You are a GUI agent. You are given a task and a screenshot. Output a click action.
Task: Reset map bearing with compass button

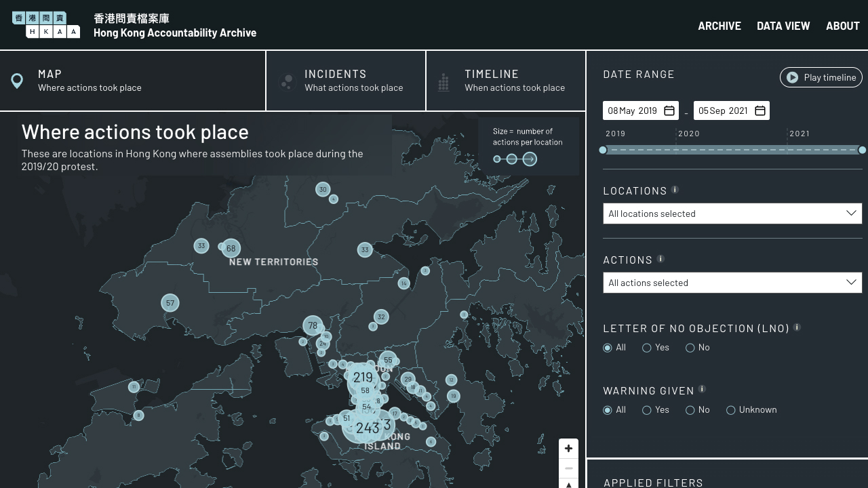(568, 484)
